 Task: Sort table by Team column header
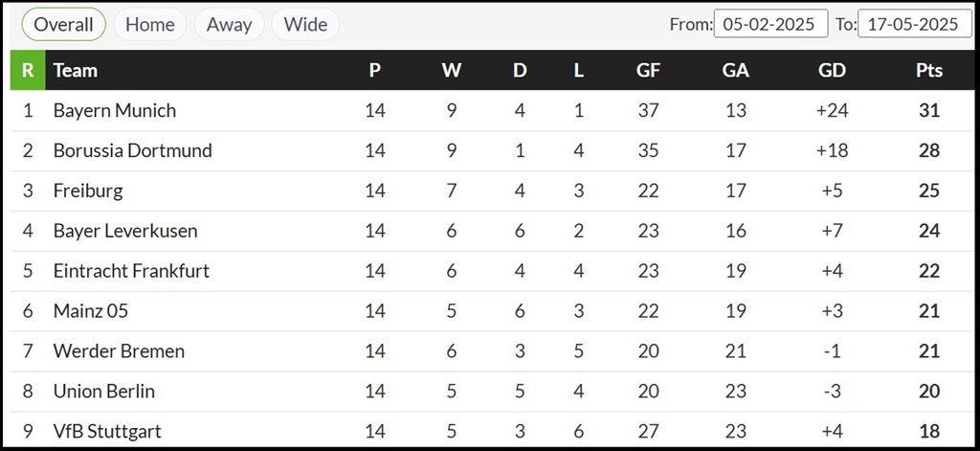coord(75,70)
